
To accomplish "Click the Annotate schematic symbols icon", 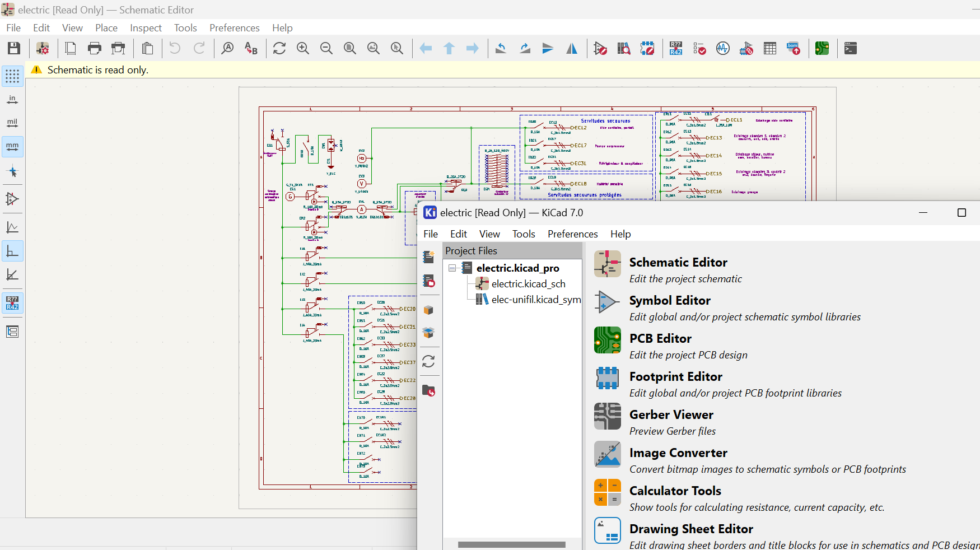I will point(676,49).
